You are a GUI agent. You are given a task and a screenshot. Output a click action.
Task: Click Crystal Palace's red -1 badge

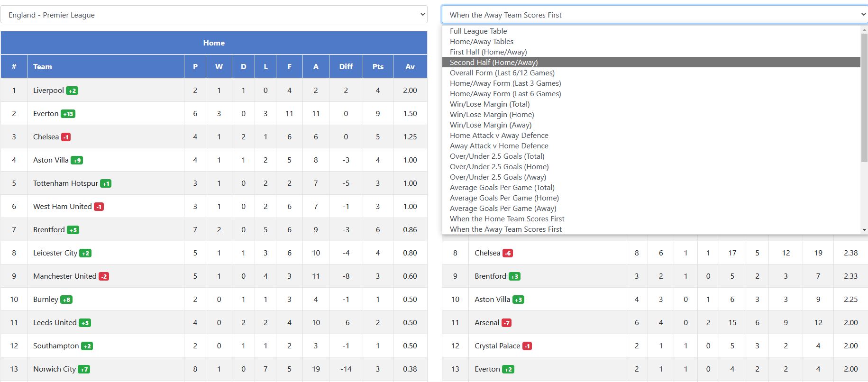[528, 346]
